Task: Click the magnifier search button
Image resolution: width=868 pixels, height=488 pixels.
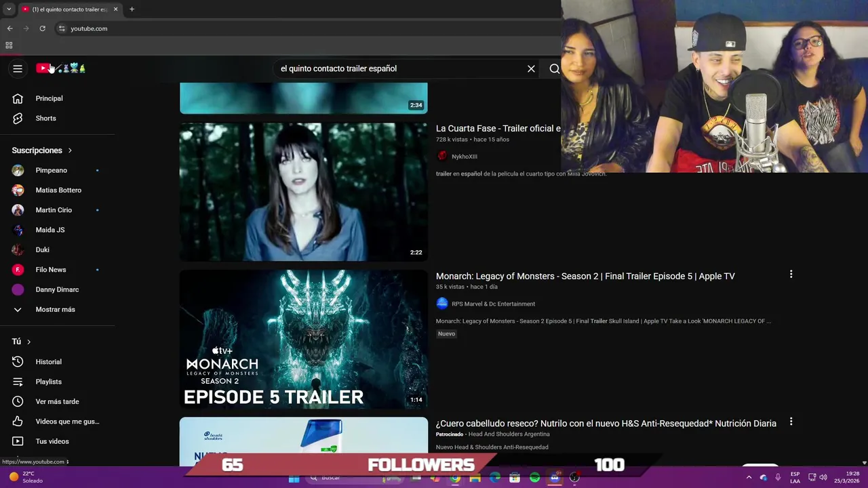Action: pyautogui.click(x=554, y=68)
